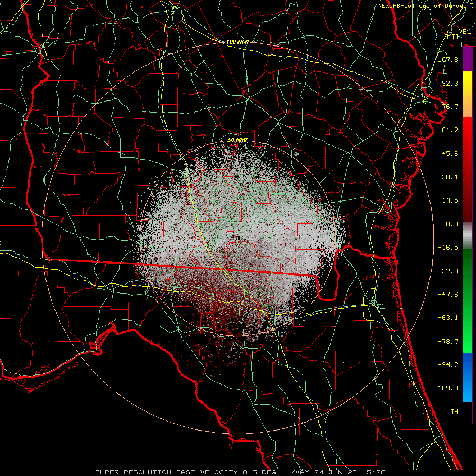Click the VEL legend title
The width and height of the screenshot is (476, 476).
pyautogui.click(x=464, y=31)
